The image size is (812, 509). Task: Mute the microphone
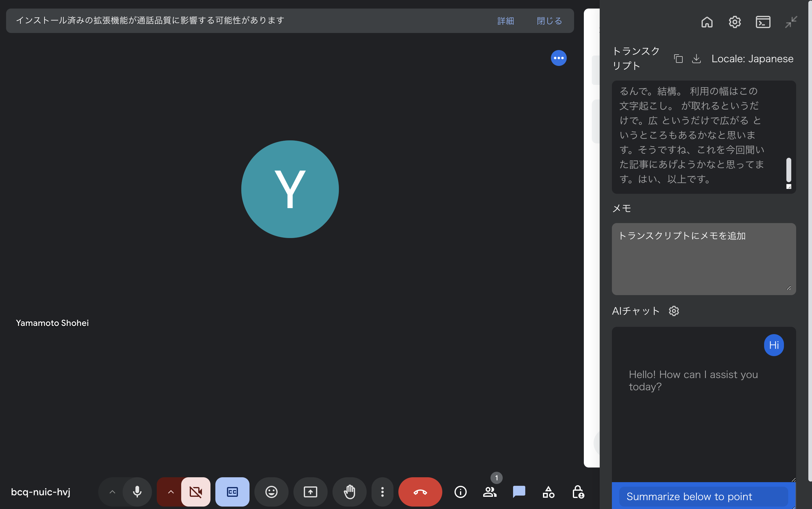[137, 492]
